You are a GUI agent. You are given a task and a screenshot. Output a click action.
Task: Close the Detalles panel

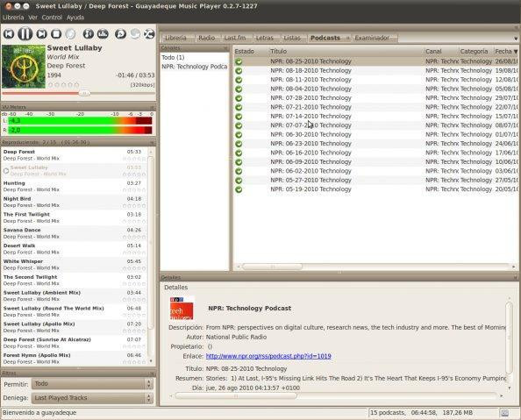[x=516, y=277]
